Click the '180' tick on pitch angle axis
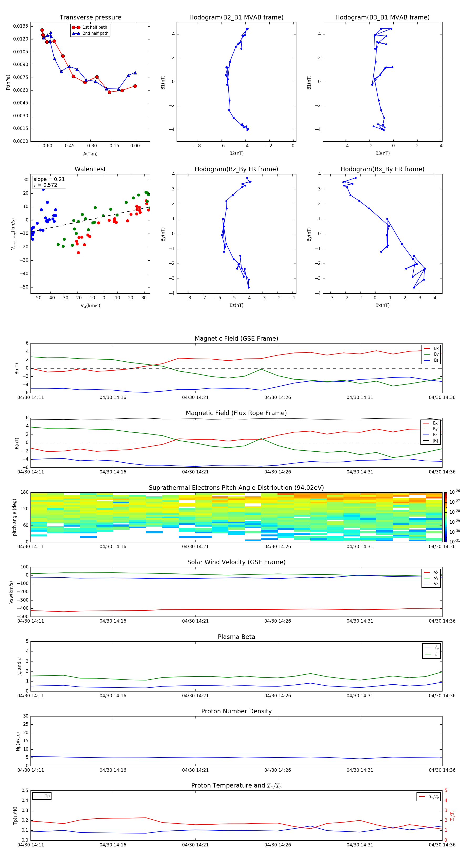The image size is (473, 868). pyautogui.click(x=25, y=492)
